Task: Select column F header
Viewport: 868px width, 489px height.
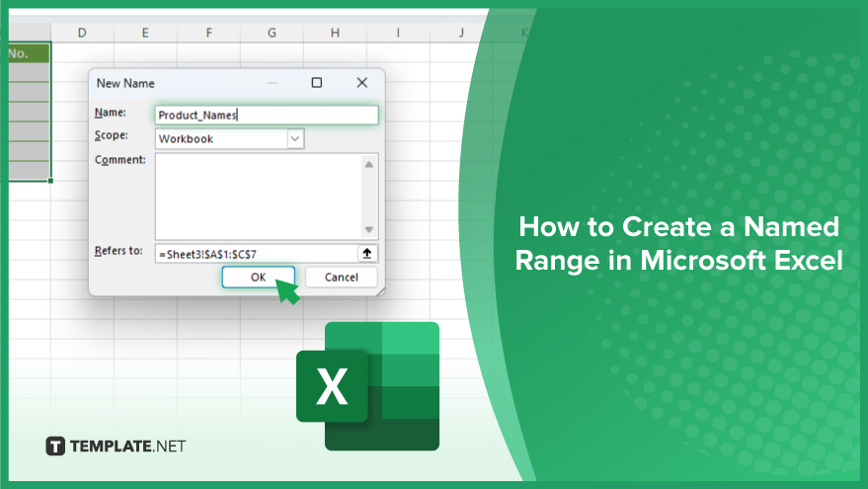Action: (208, 33)
